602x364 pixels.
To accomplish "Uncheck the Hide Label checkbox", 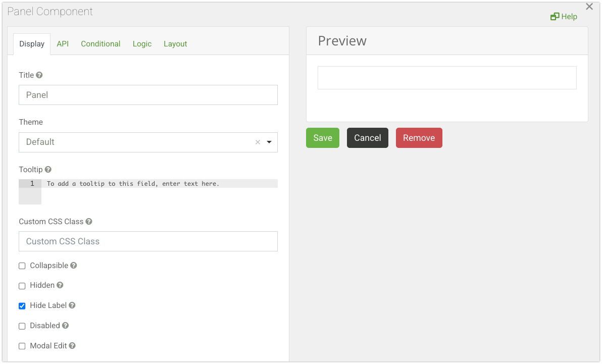I will pyautogui.click(x=22, y=306).
